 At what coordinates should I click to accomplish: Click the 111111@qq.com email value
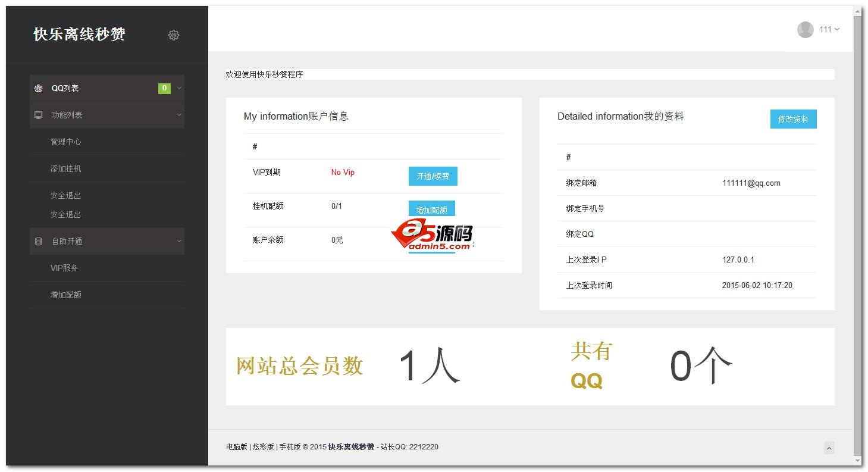[751, 183]
